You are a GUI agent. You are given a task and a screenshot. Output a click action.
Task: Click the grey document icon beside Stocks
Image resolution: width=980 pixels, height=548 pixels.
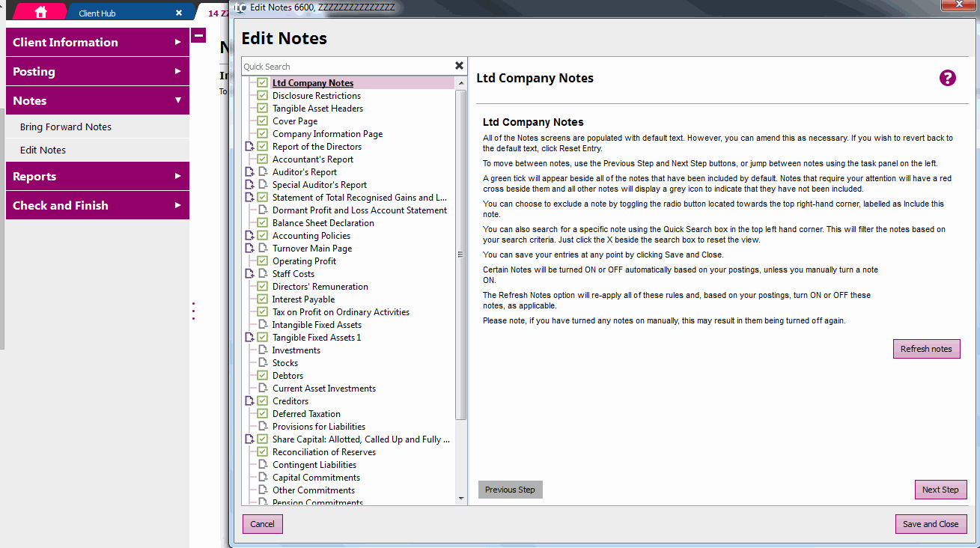click(x=262, y=363)
